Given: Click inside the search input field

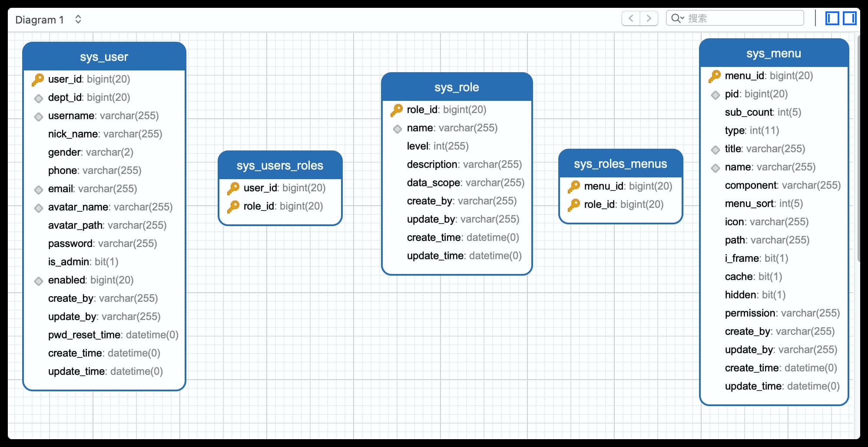Looking at the screenshot, I should coord(743,18).
